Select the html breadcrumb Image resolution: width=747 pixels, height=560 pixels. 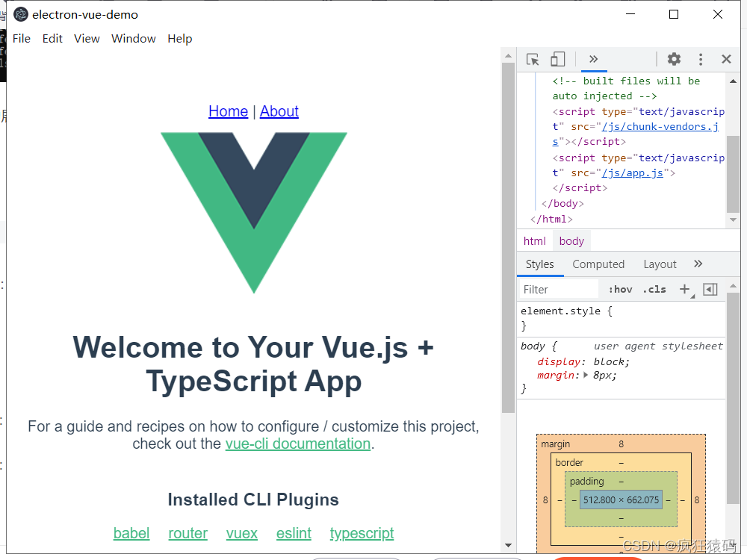535,241
